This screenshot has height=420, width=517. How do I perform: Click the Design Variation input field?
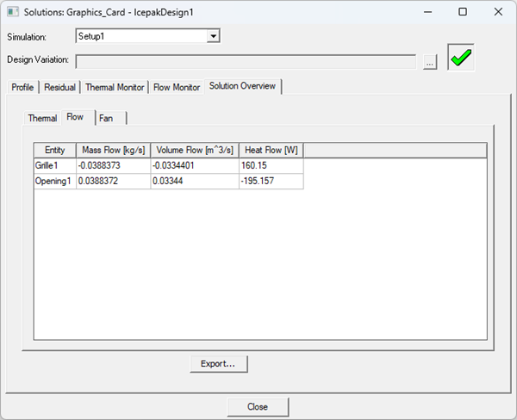pyautogui.click(x=246, y=62)
